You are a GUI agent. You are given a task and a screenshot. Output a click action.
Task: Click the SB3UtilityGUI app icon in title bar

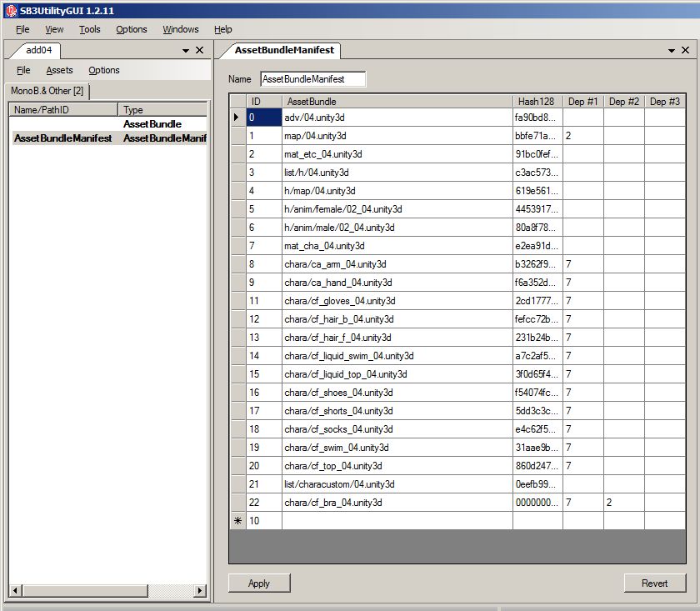[9, 9]
